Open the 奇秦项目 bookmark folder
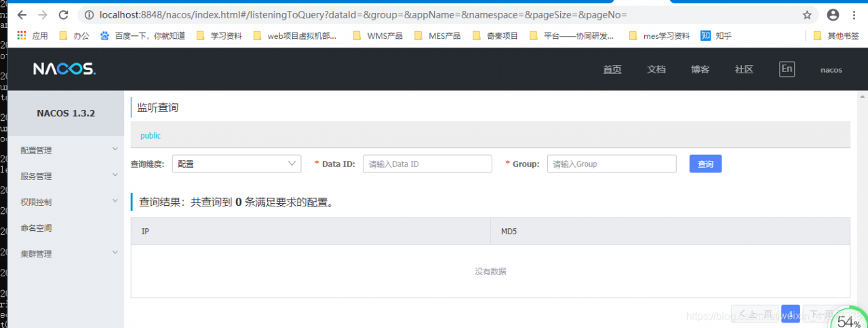The image size is (868, 328). click(495, 36)
